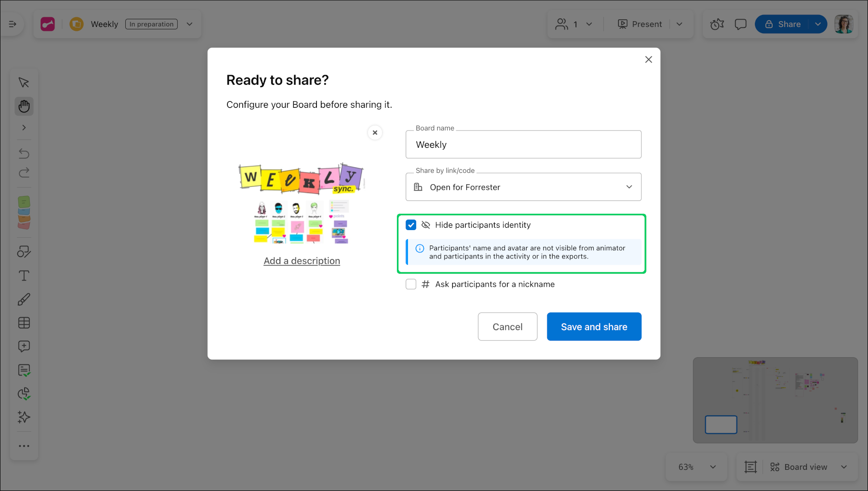Screen dimensions: 868x491
Task: Click the Cancel button
Action: [x=508, y=327]
